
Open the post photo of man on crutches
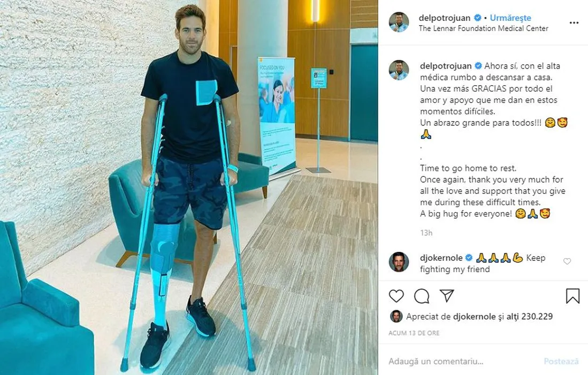[x=189, y=187]
